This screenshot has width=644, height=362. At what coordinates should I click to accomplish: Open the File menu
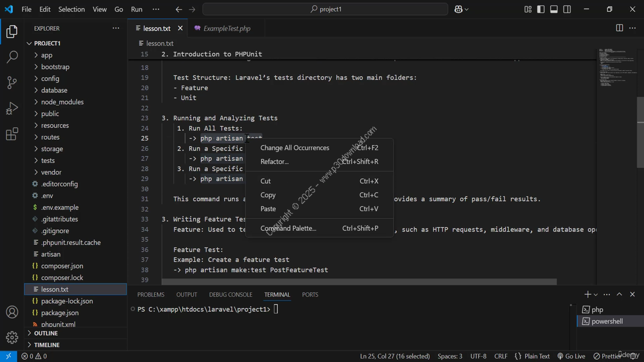point(27,9)
